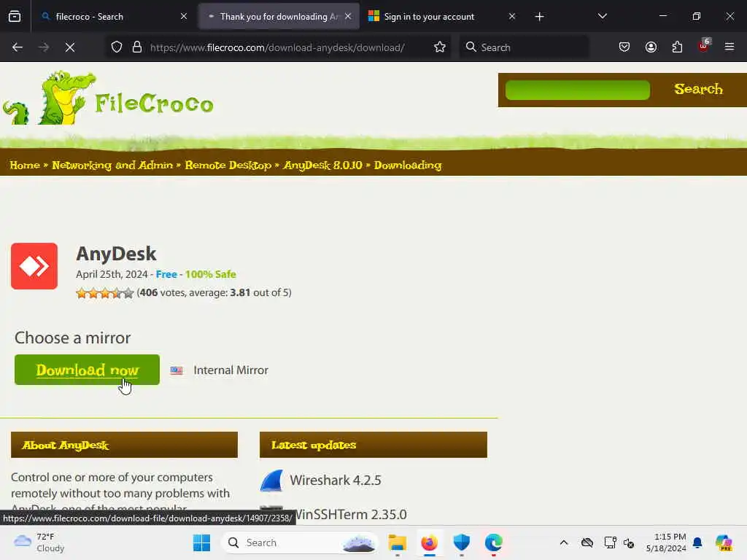Click the Wireshark shark fin icon
Screen dimensions: 747x560
coord(271,481)
